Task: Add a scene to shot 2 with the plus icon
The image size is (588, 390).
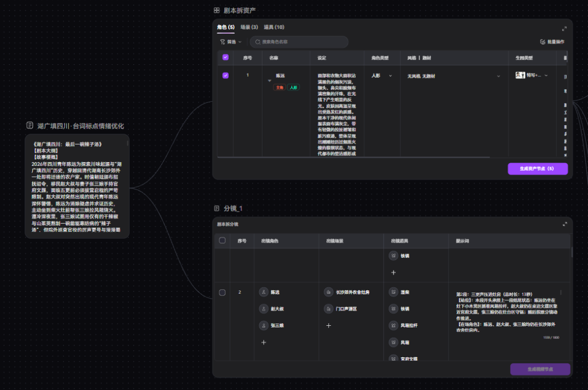Action: 328,326
